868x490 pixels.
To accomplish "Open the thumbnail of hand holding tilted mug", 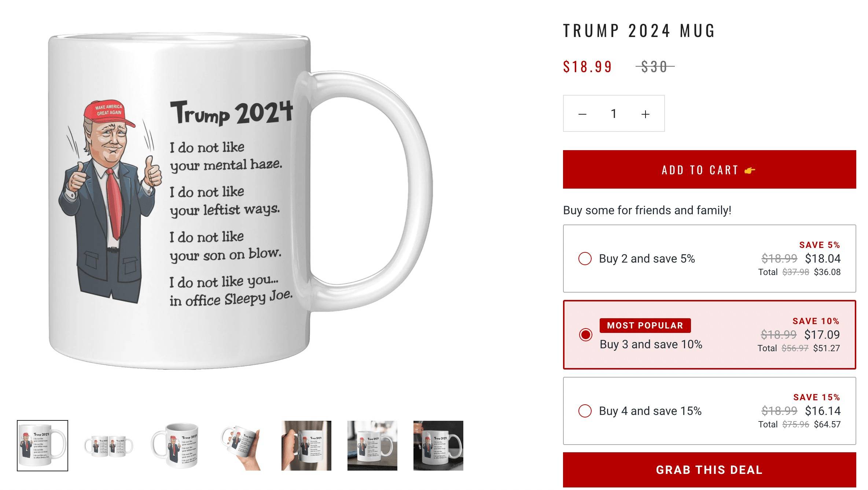I will pos(240,446).
